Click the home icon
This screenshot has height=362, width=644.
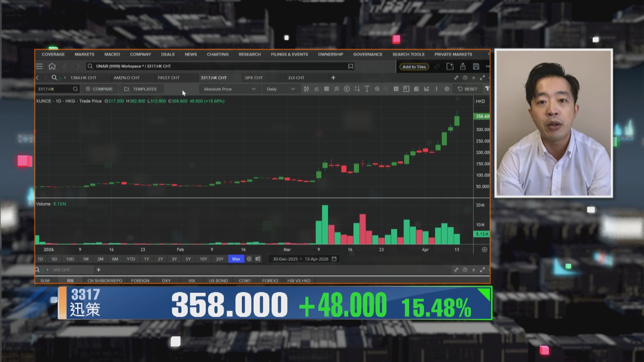tap(52, 66)
